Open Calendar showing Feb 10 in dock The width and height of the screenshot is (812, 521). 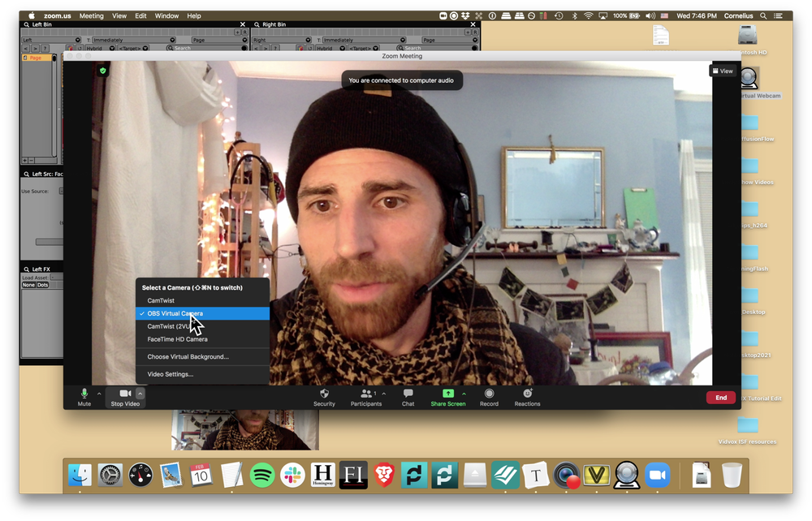201,475
